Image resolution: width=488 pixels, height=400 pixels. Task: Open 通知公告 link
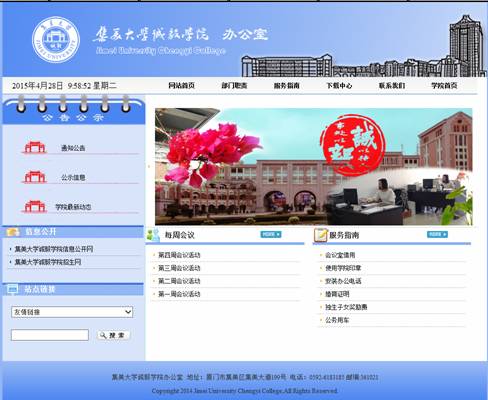(x=73, y=148)
